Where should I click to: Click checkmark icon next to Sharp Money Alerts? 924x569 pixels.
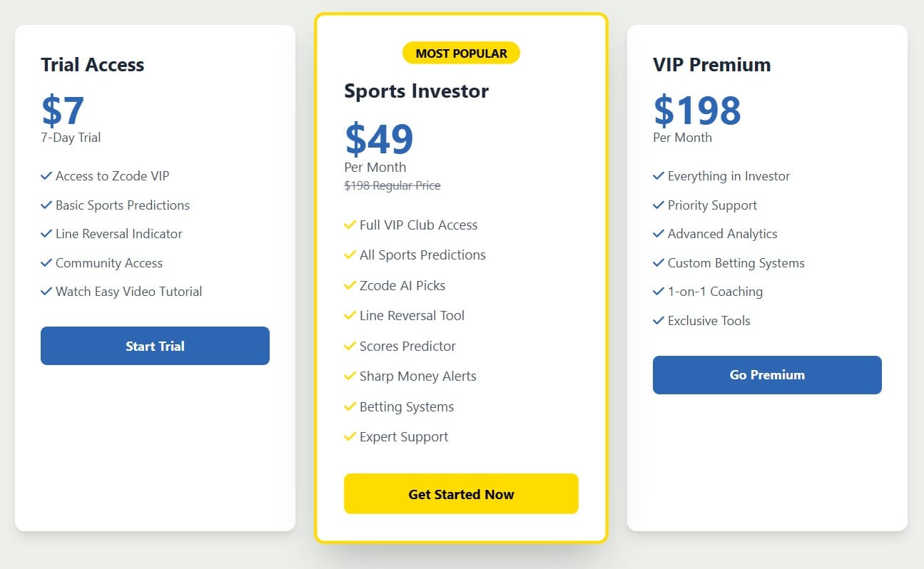[350, 376]
